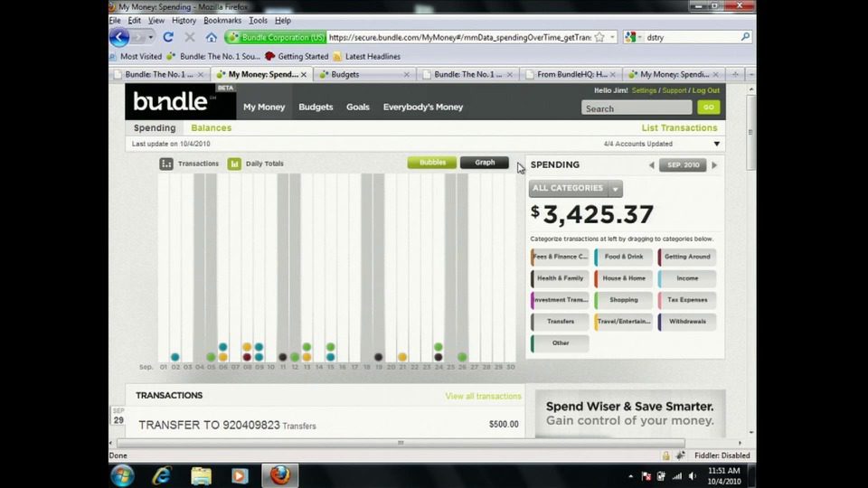Click the horizontal scrollbar thumb
This screenshot has width=868, height=488.
401,443
